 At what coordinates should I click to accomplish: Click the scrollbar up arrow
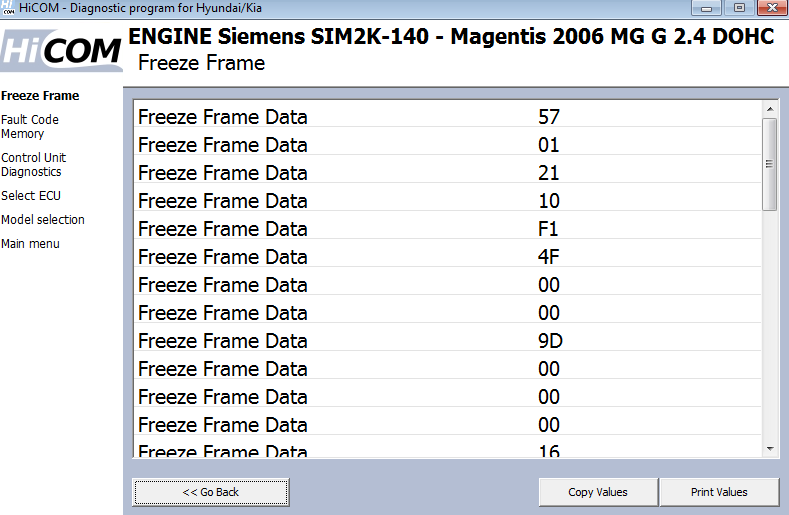(x=770, y=109)
